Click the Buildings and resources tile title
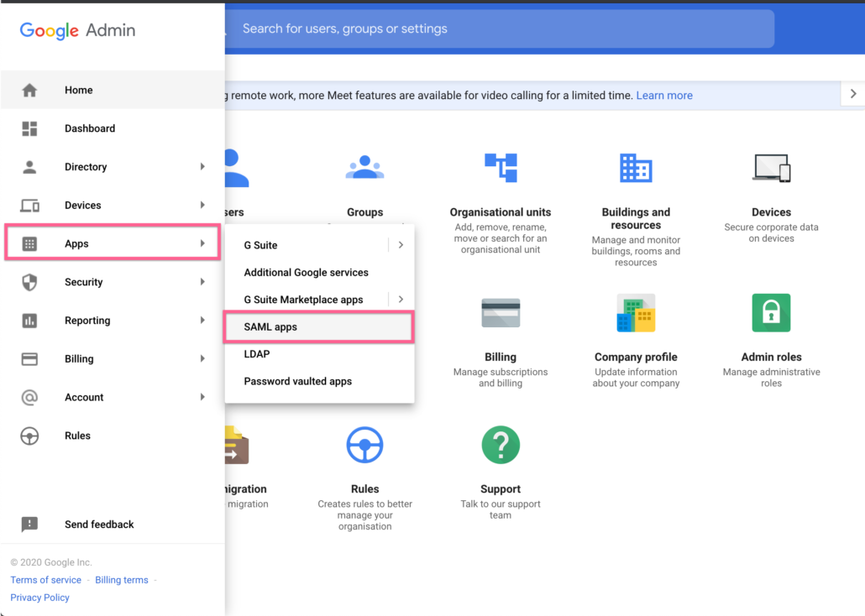 click(636, 218)
